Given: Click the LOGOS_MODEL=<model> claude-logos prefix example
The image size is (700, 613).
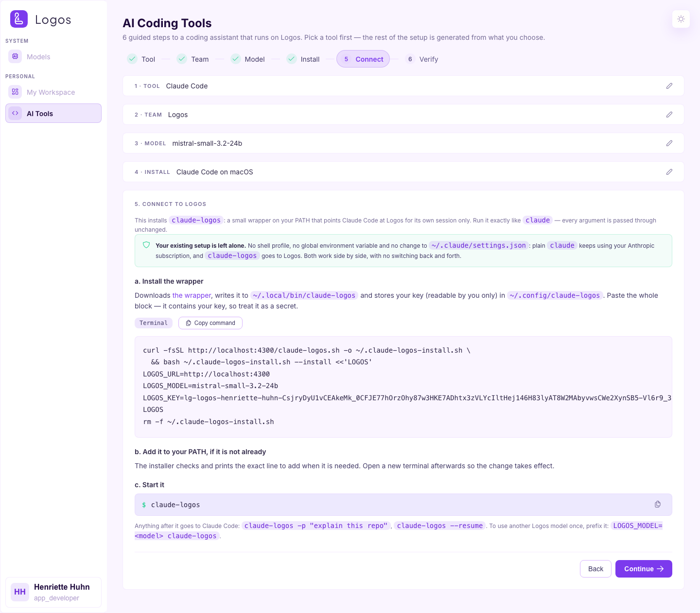Looking at the screenshot, I should coord(399,530).
